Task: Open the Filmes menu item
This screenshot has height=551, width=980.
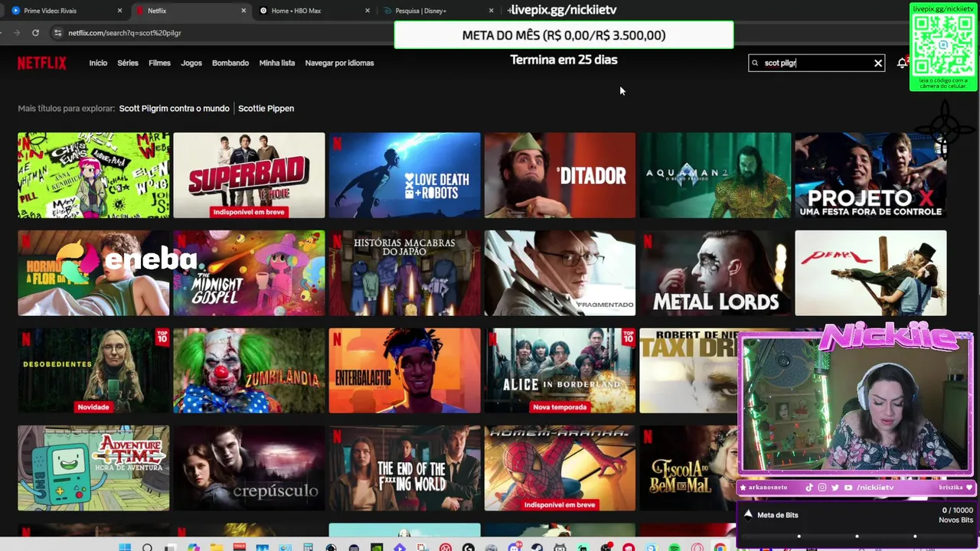Action: click(x=159, y=63)
